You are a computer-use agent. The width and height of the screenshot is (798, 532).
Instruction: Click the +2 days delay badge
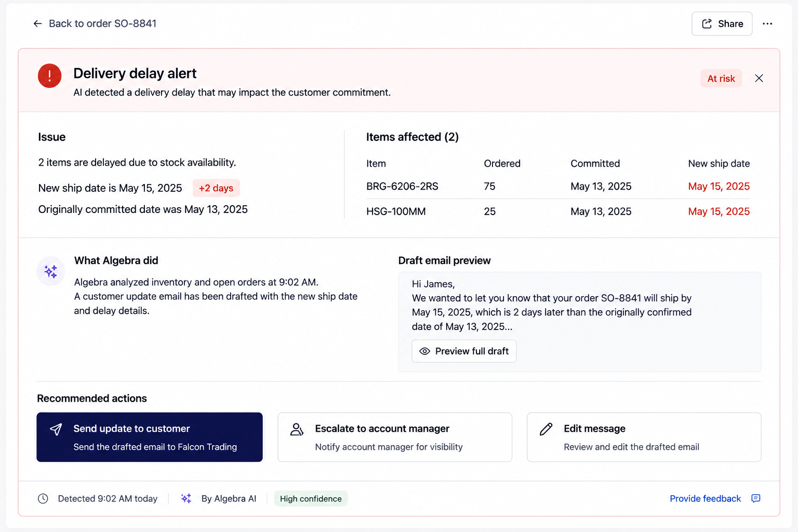click(216, 188)
